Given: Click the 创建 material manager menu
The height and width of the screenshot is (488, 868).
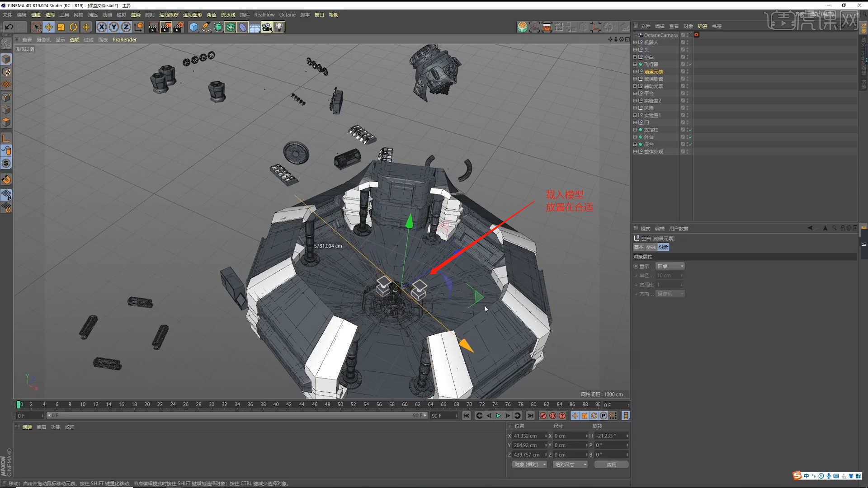Looking at the screenshot, I should pos(27,427).
